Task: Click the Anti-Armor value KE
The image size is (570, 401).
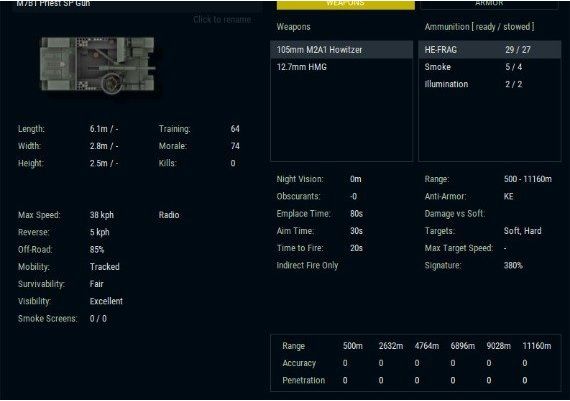Action: 509,196
